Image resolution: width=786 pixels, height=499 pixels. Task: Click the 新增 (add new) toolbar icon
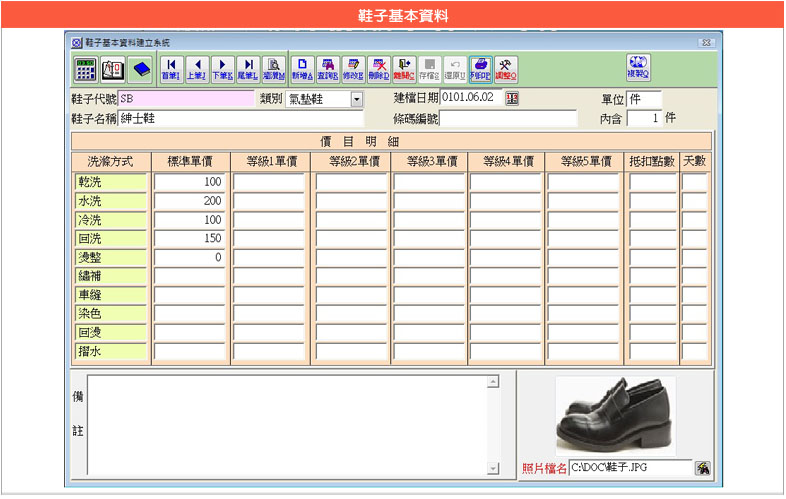(301, 68)
